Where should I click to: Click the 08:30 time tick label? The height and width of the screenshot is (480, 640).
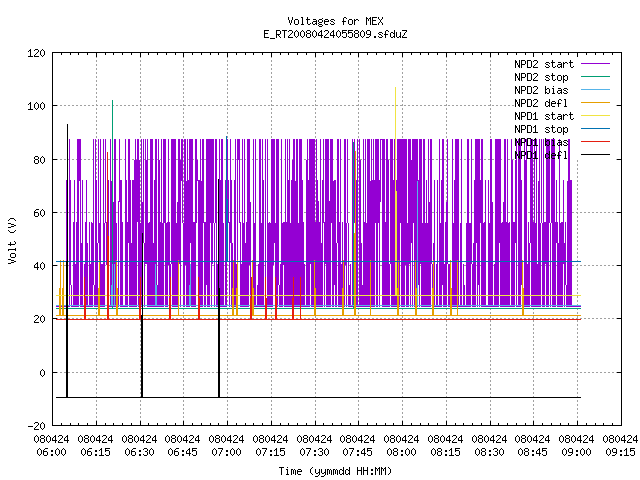[x=489, y=453]
